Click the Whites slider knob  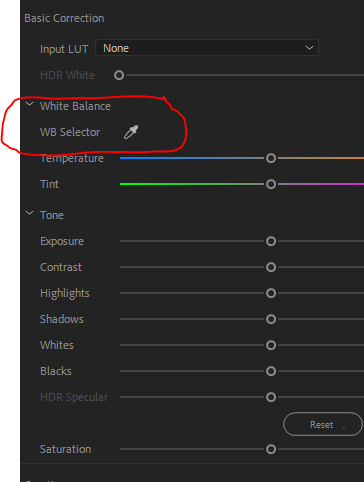pos(271,345)
